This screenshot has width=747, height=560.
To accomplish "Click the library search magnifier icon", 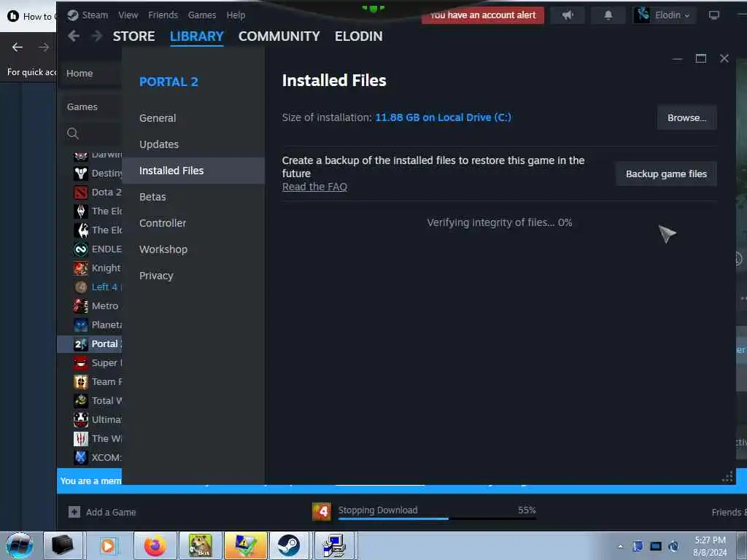I will coord(72,133).
